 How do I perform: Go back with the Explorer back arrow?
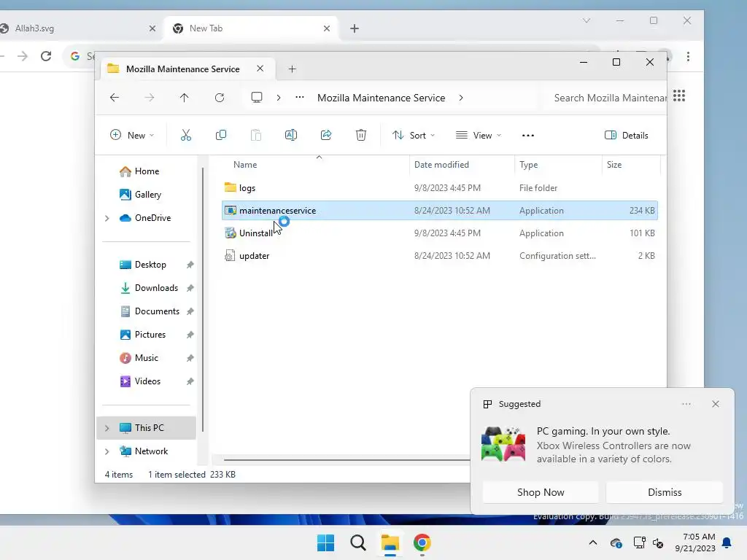115,98
